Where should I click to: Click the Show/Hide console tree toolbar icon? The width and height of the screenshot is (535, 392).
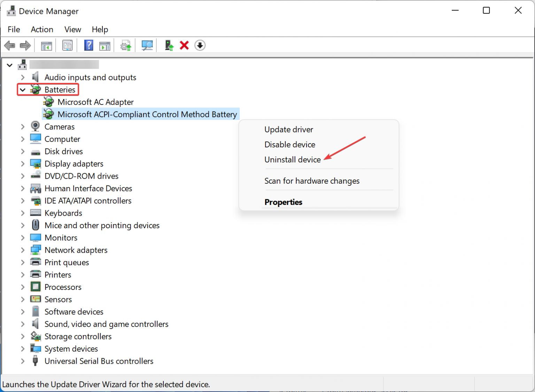pyautogui.click(x=46, y=45)
